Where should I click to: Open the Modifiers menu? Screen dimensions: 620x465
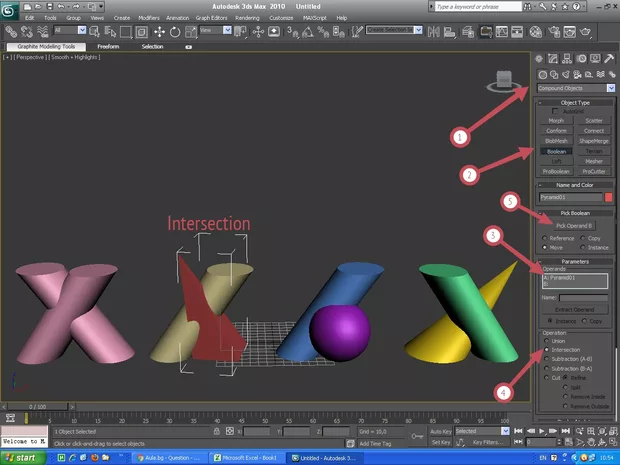[x=148, y=18]
